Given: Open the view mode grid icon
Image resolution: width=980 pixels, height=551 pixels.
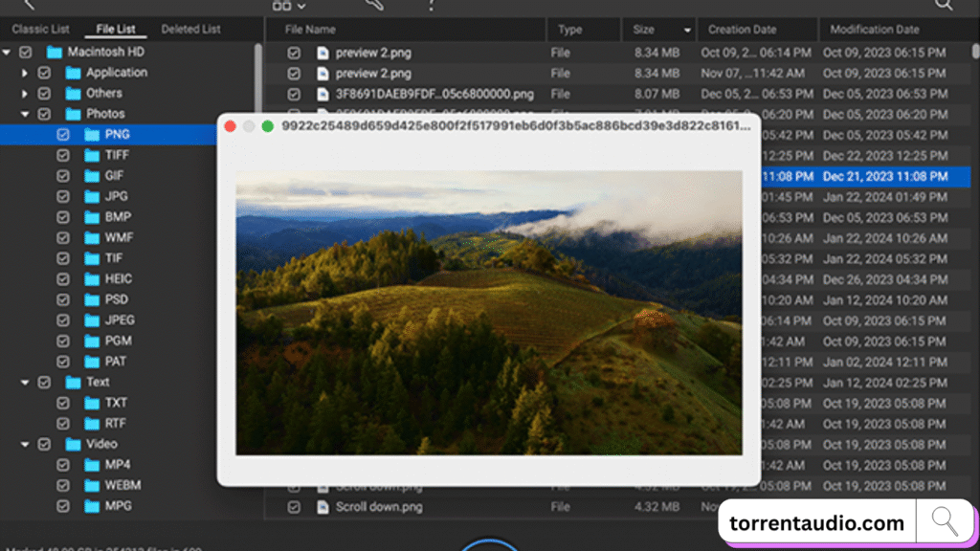Looking at the screenshot, I should pyautogui.click(x=282, y=5).
